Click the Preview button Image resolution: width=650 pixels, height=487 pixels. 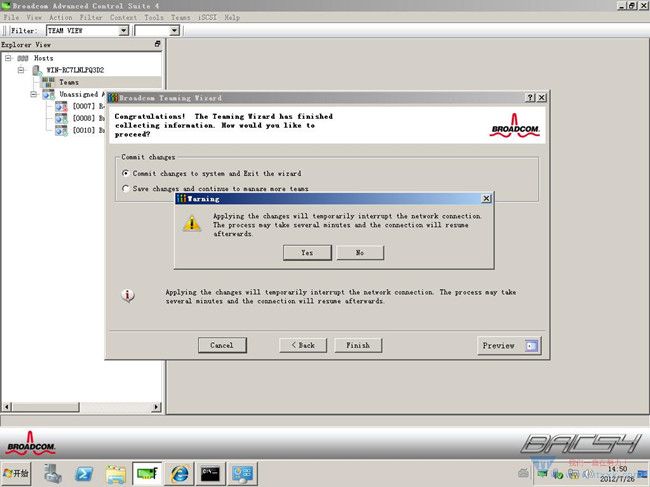pos(509,345)
